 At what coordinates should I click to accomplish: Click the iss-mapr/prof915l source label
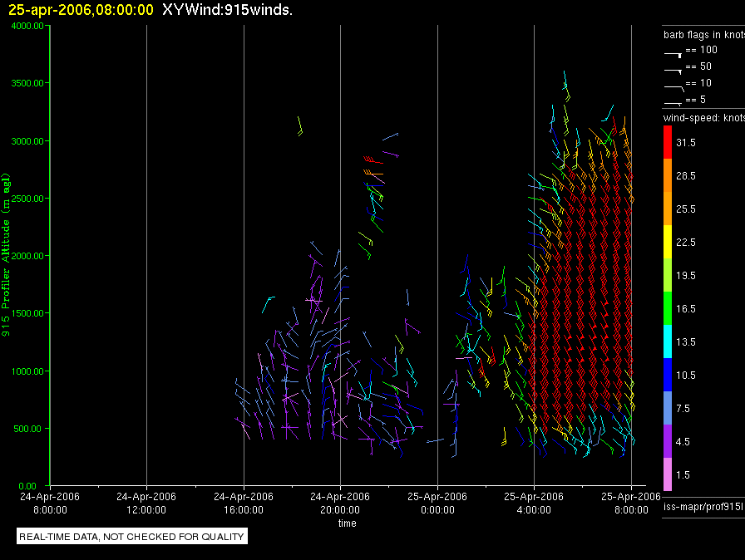703,507
